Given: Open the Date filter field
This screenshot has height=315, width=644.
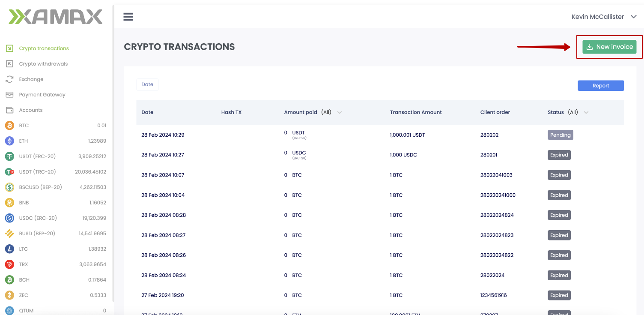Looking at the screenshot, I should click(x=147, y=84).
